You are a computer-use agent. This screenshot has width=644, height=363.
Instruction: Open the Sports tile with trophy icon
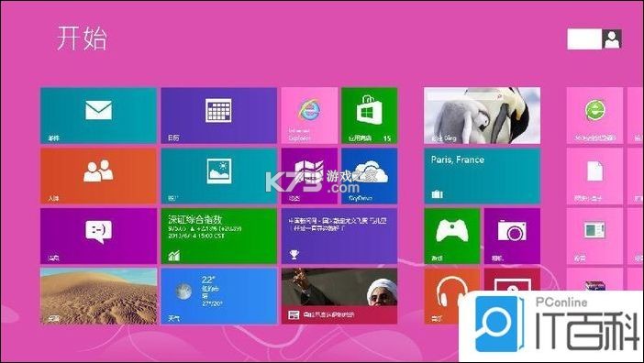tap(339, 236)
